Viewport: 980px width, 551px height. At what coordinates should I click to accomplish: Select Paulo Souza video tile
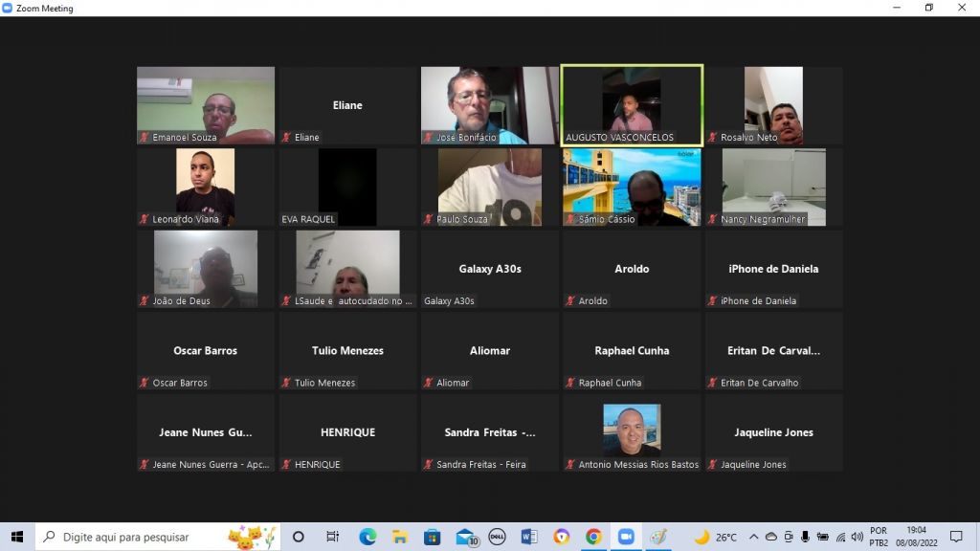(489, 187)
